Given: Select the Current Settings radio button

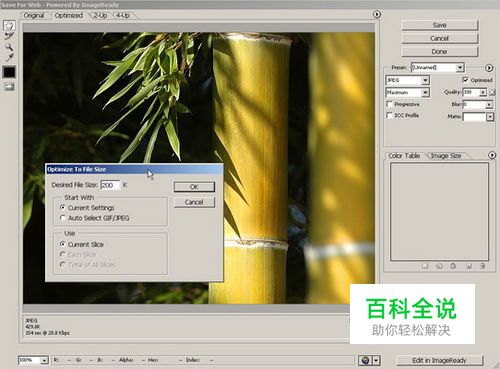Looking at the screenshot, I should pos(63,207).
